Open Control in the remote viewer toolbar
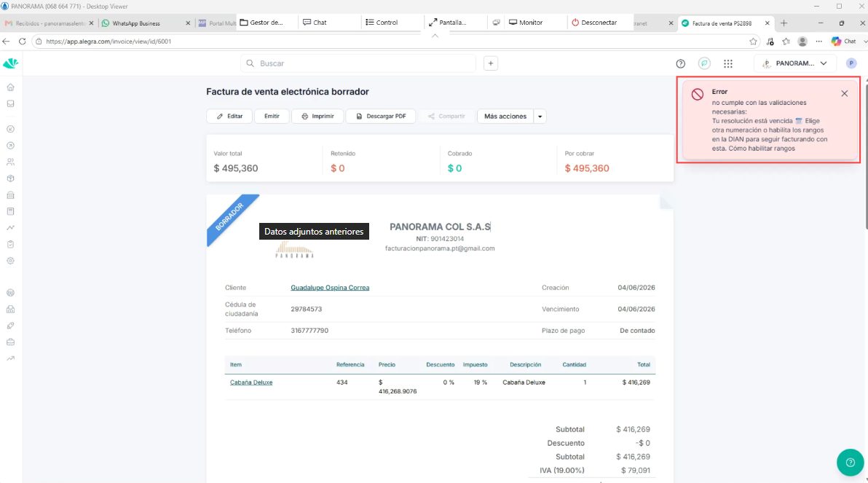Viewport: 868px width, 483px height. click(x=382, y=22)
